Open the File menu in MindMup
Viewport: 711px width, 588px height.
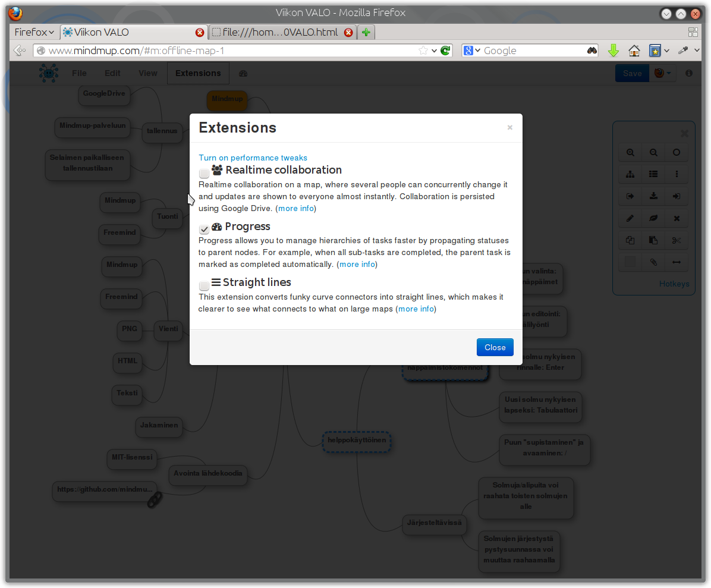[x=79, y=73]
